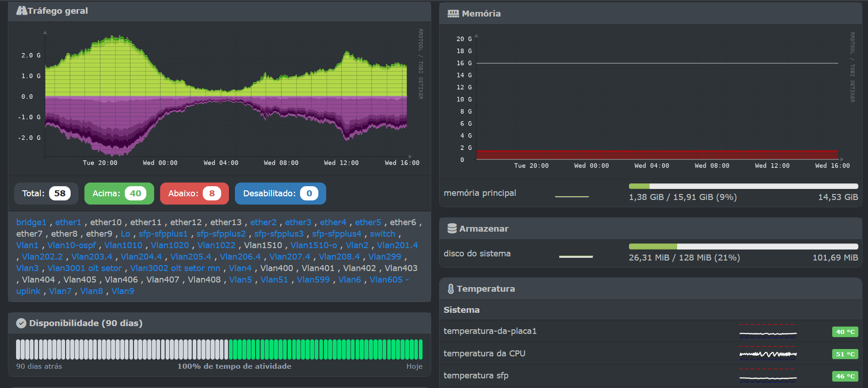The image size is (868, 388).
Task: Click the checkmark icon beside Disponibilidade
Action: (x=21, y=323)
